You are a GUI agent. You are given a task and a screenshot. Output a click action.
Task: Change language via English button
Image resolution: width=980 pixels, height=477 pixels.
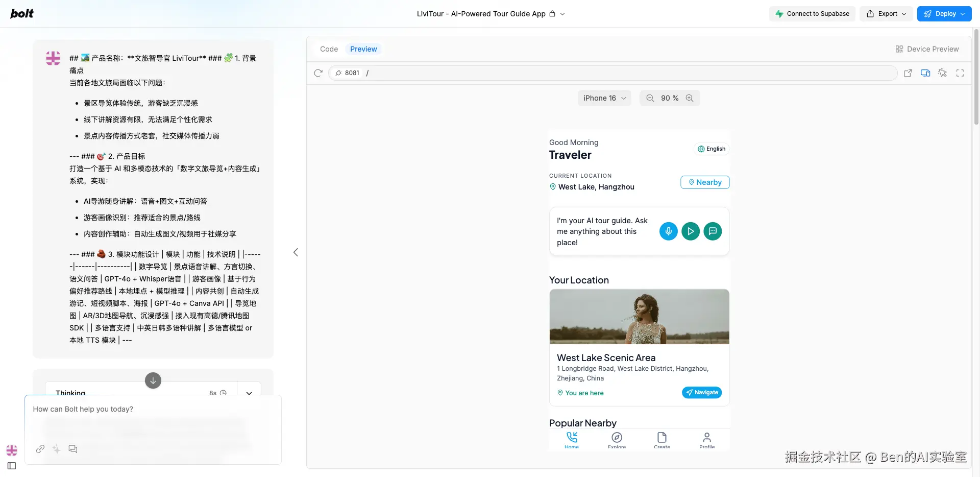[712, 149]
